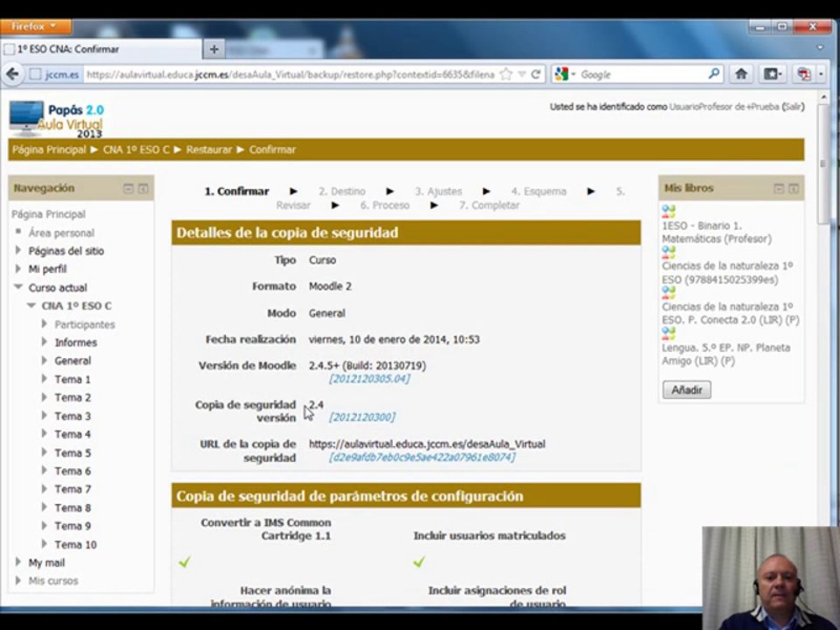The height and width of the screenshot is (630, 840).
Task: Reload the page with the refresh icon
Action: click(535, 74)
